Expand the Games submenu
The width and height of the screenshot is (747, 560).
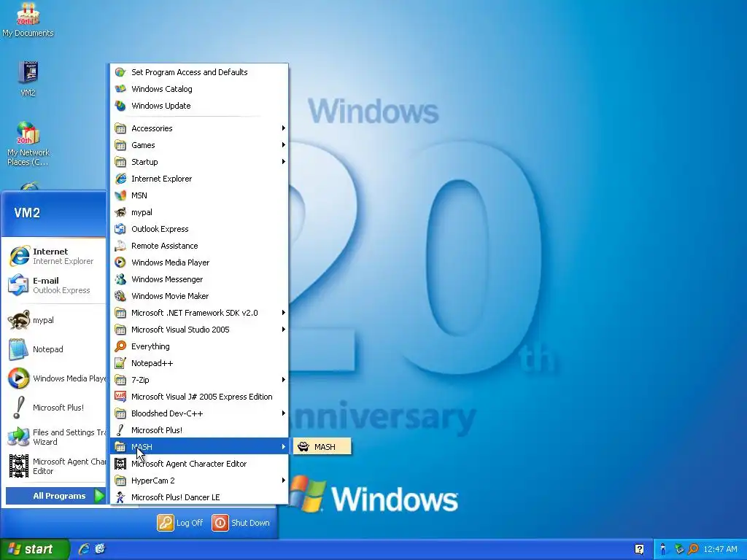coord(199,145)
